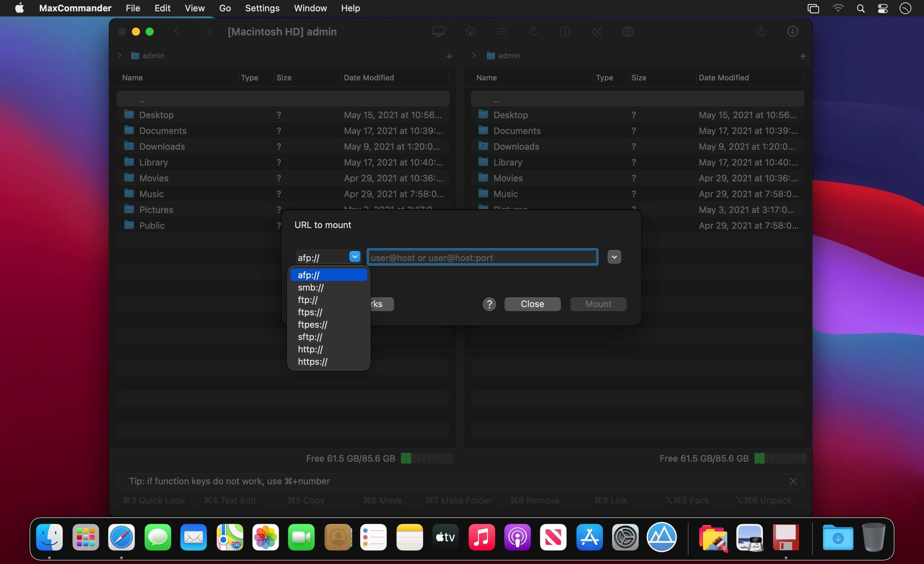Click the home folder toolbar icon
The height and width of the screenshot is (564, 924).
click(470, 32)
